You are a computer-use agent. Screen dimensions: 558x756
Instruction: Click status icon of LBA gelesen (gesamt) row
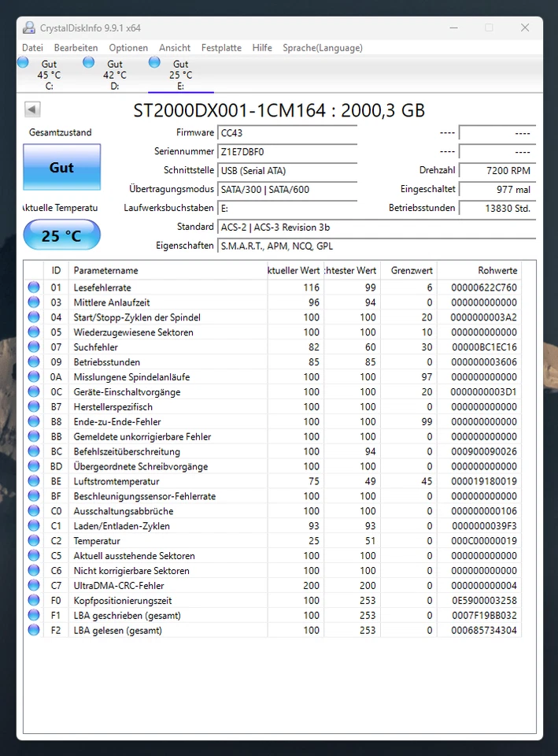click(x=34, y=630)
